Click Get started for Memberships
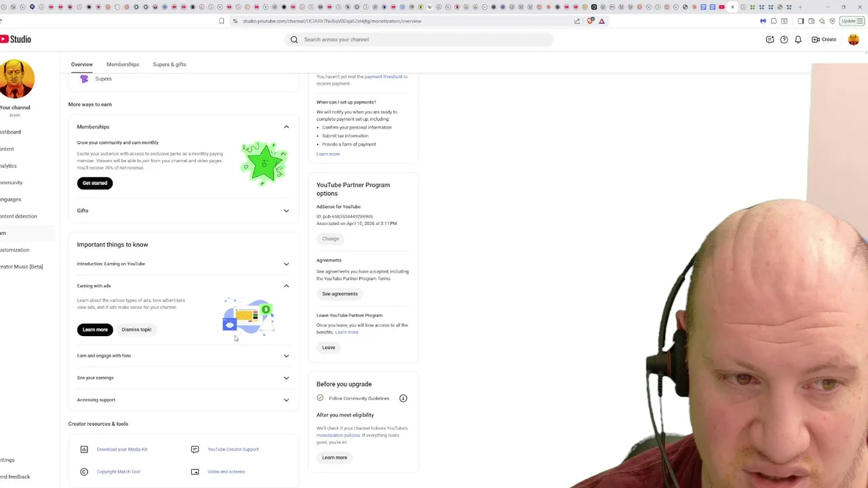 (x=95, y=183)
